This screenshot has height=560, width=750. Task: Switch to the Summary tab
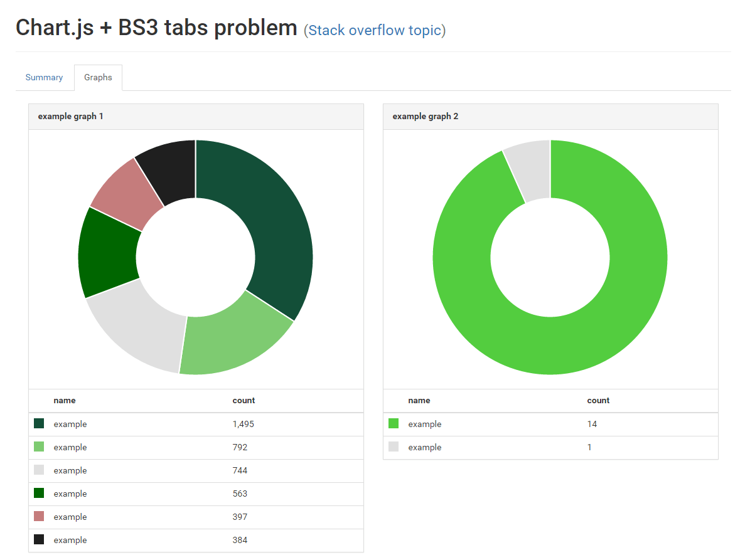click(44, 77)
